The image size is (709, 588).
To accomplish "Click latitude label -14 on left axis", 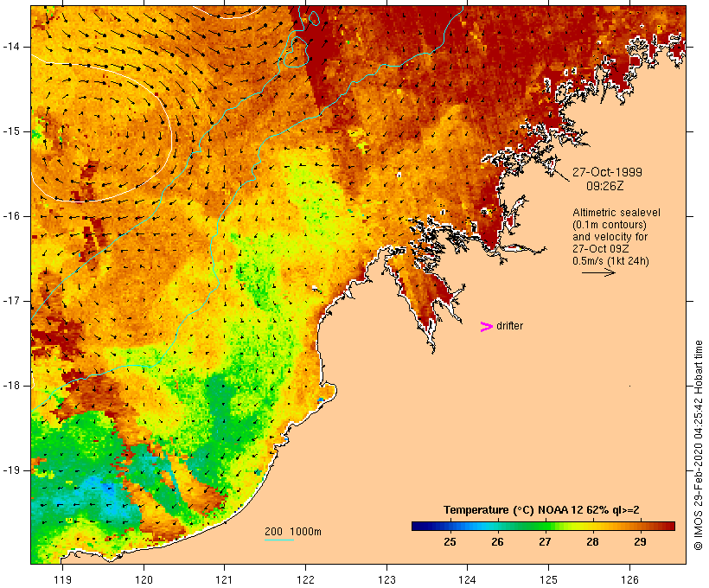I will [11, 47].
